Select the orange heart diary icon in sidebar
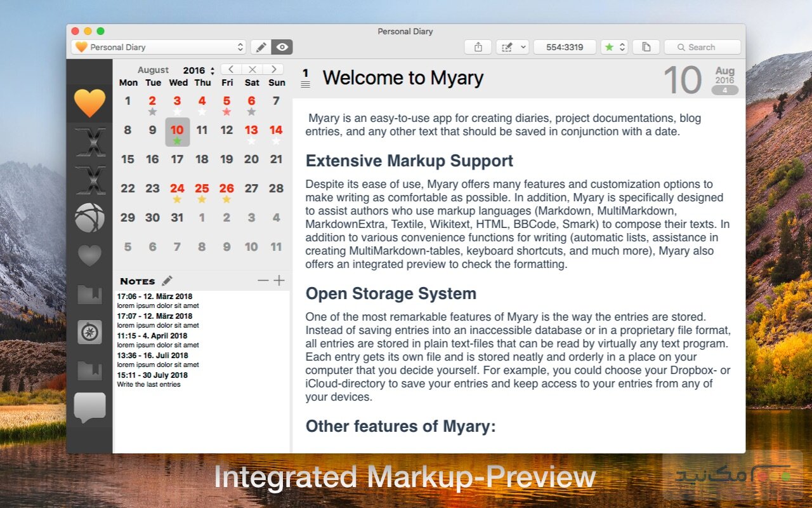This screenshot has height=508, width=812. (89, 102)
